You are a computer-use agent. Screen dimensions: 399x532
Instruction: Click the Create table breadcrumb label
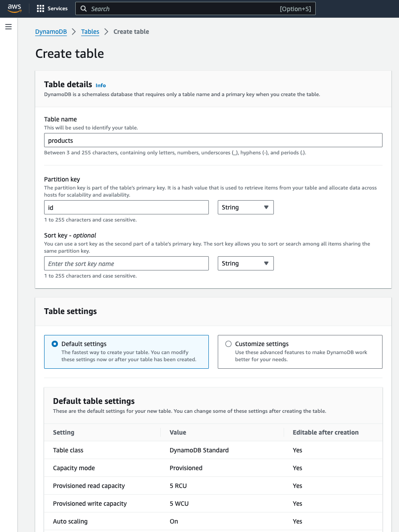(x=131, y=32)
